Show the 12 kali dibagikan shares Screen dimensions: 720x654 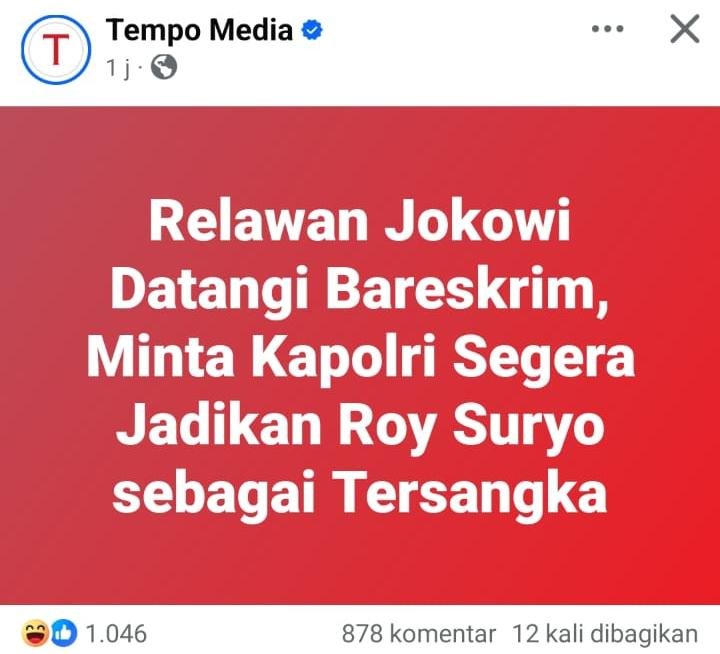tap(605, 633)
